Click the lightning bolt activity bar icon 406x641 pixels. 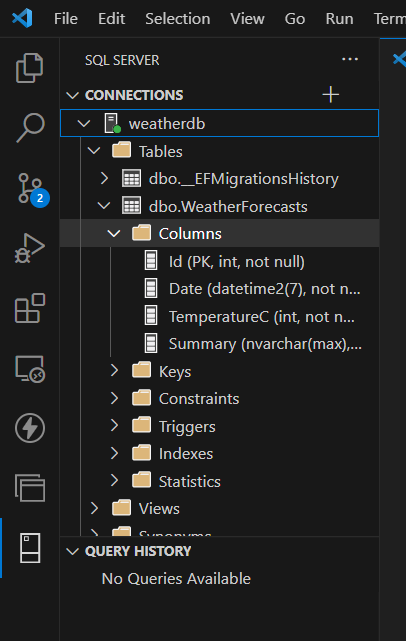pyautogui.click(x=30, y=428)
